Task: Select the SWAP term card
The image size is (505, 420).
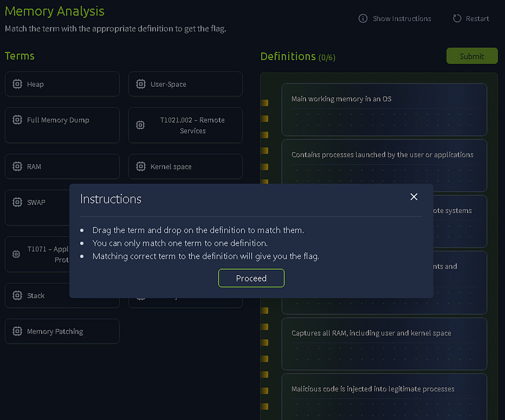Action: [37, 207]
